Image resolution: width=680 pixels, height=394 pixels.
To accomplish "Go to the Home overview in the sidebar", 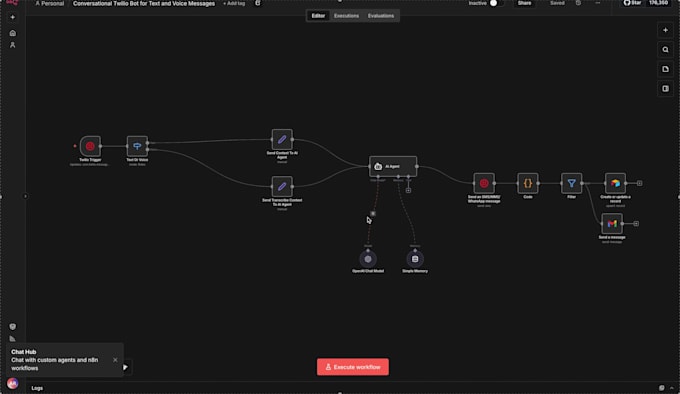I will 13,33.
